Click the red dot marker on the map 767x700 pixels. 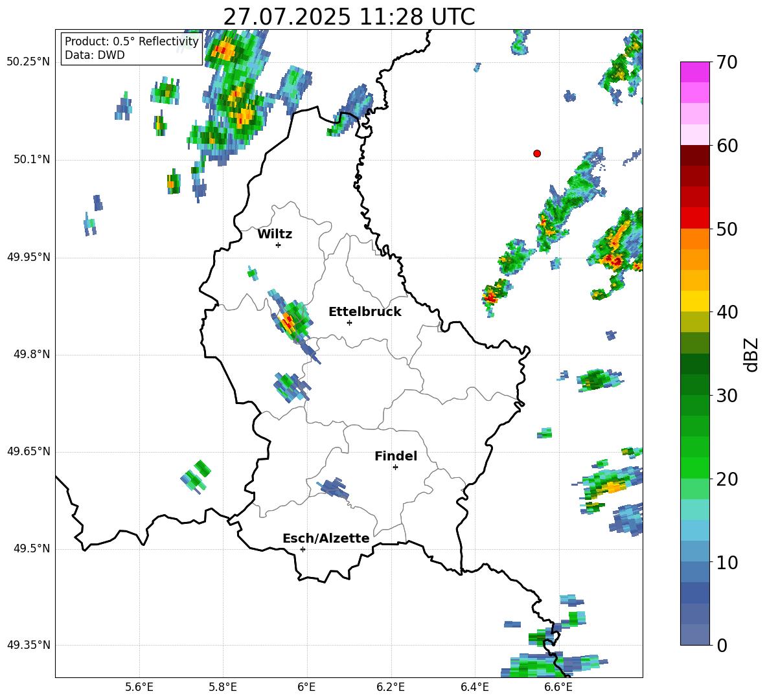537,153
